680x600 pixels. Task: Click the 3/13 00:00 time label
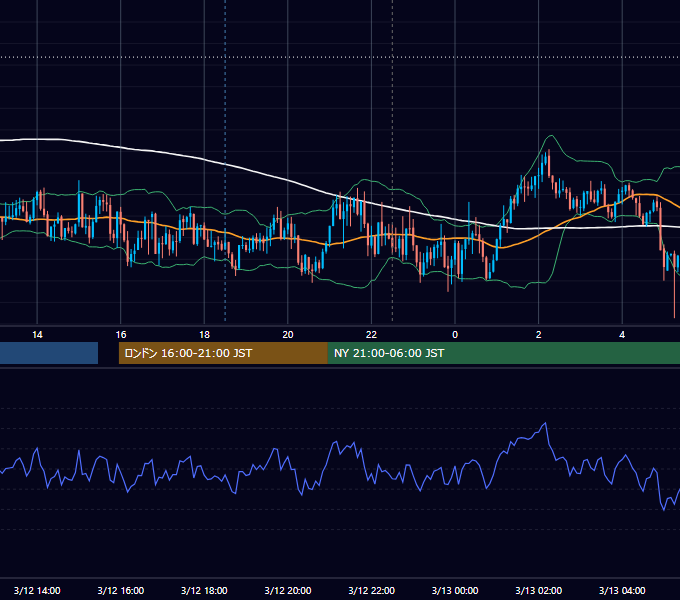coord(455,590)
